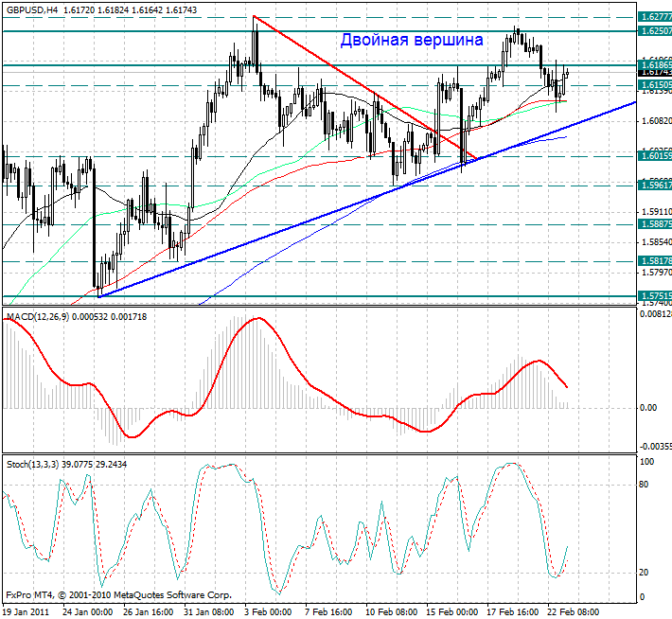
Task: Click the 1.57515 support level label
Action: 654,296
